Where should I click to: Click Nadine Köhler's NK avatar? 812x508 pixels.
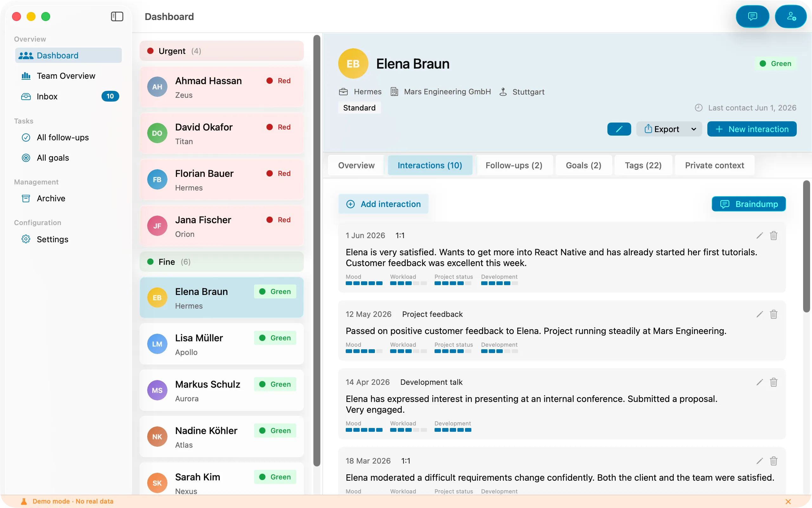(157, 437)
